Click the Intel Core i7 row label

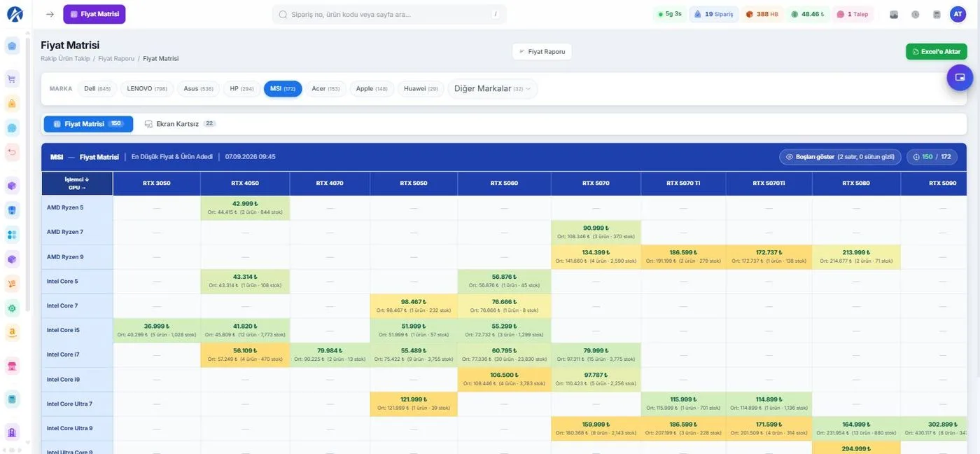[77, 355]
